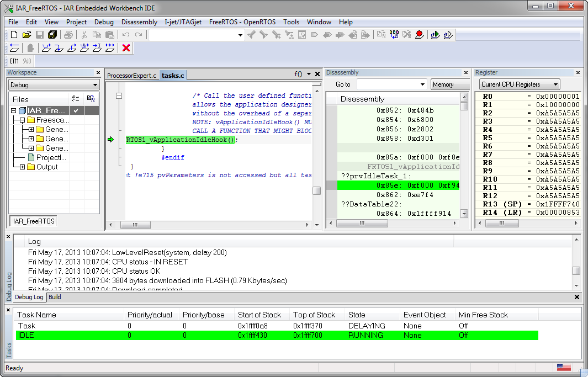This screenshot has height=377, width=588.
Task: Open the Disassembly menu
Action: 139,22
